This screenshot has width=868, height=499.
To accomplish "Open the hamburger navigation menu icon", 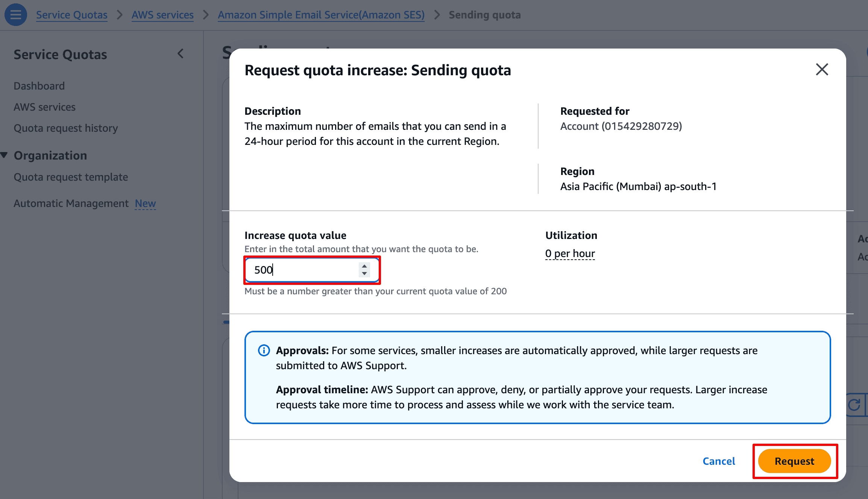I will [x=15, y=15].
